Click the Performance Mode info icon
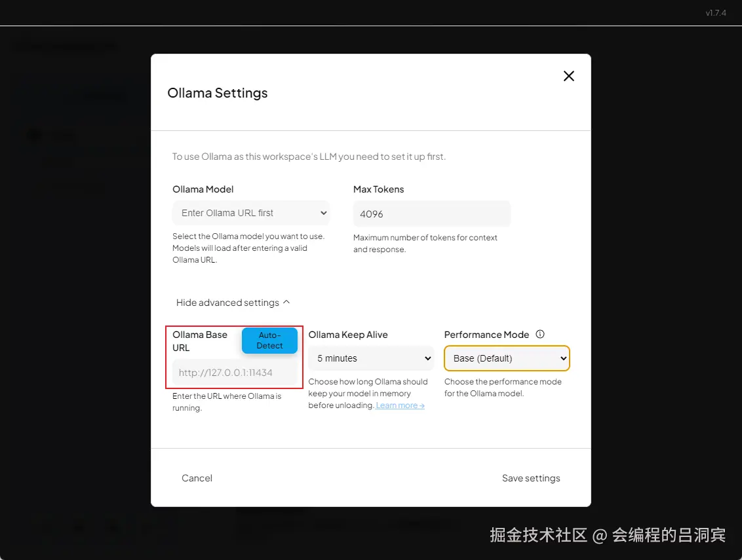The height and width of the screenshot is (560, 742). pyautogui.click(x=540, y=335)
